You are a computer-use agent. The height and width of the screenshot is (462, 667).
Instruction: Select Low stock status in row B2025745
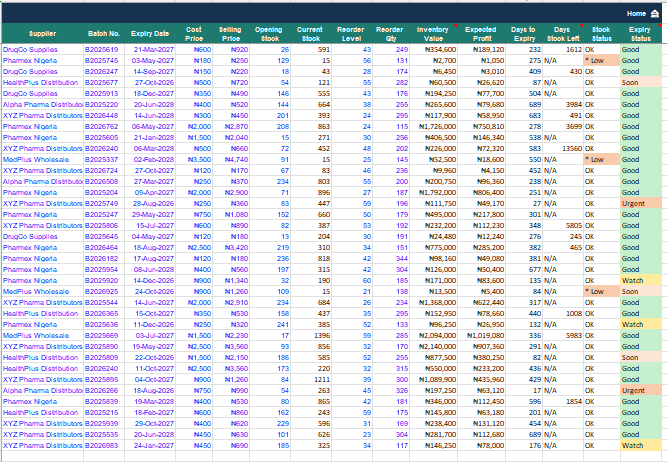pyautogui.click(x=601, y=60)
